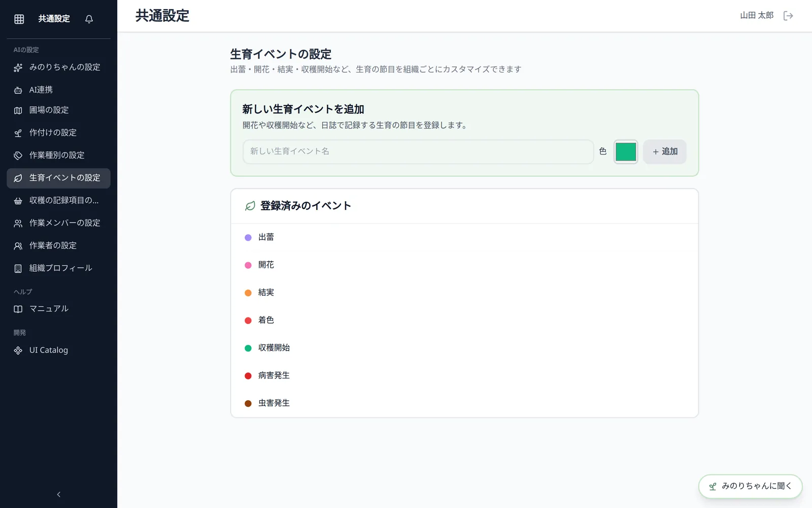The image size is (812, 508).
Task: Open the green color picker swatch
Action: coord(626,151)
